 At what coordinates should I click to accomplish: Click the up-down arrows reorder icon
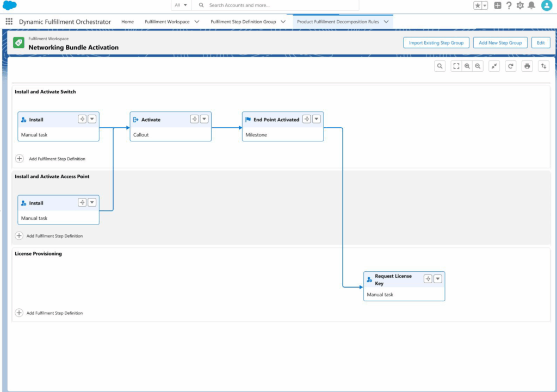coord(543,66)
